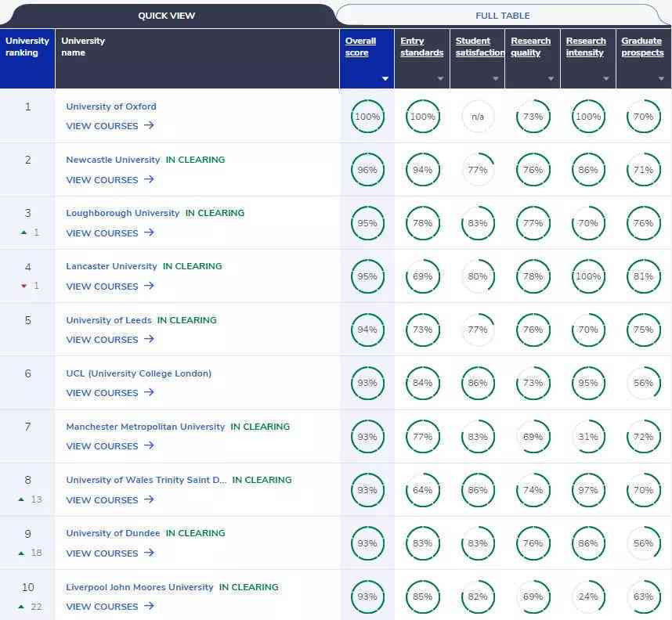Click the arrow icon beside Dundee's View Courses
The height and width of the screenshot is (620, 672).
[149, 553]
